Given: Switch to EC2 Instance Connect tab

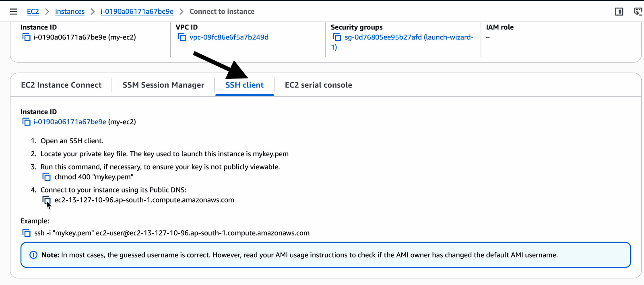Looking at the screenshot, I should [61, 85].
